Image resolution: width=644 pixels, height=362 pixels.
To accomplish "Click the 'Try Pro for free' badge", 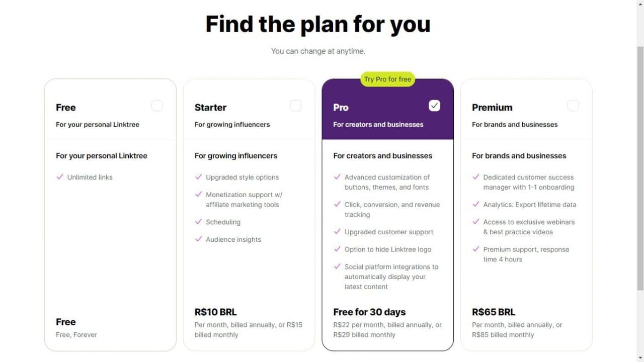I will pos(387,79).
